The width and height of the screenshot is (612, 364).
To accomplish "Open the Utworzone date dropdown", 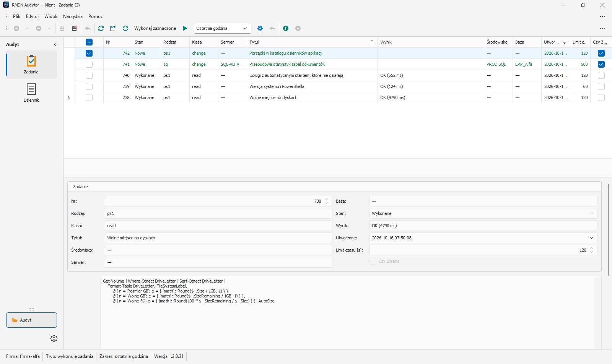I will coord(591,238).
